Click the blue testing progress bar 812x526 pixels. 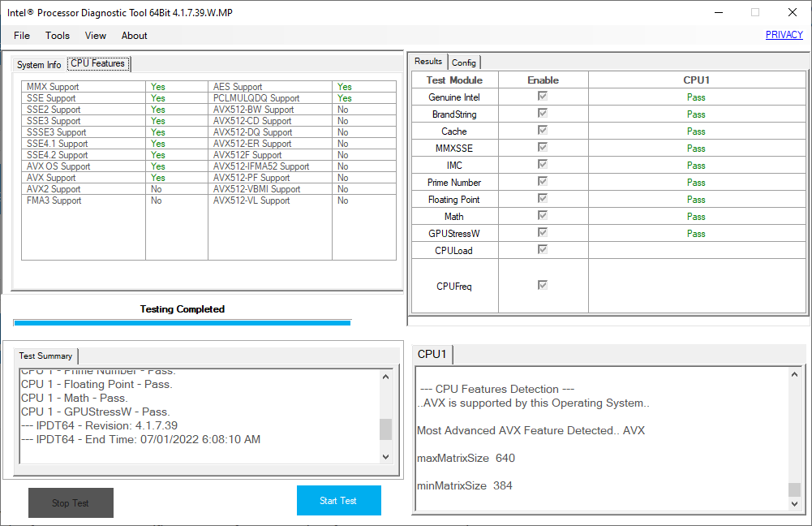183,323
